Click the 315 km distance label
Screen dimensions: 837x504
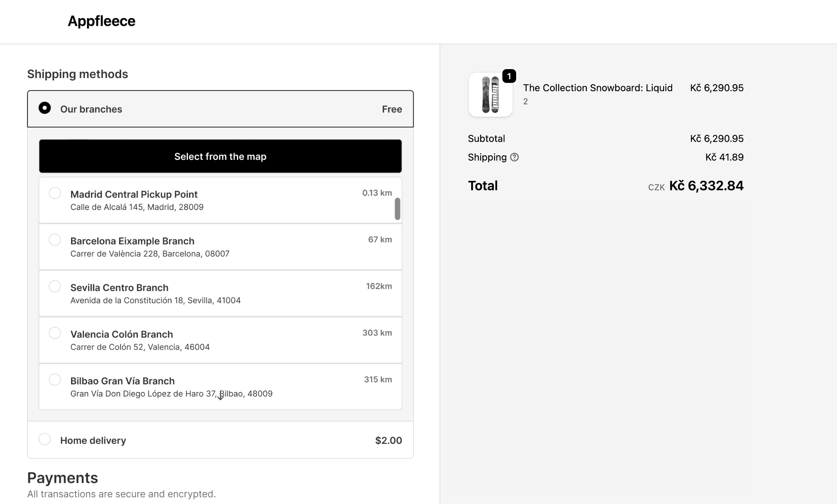tap(378, 379)
